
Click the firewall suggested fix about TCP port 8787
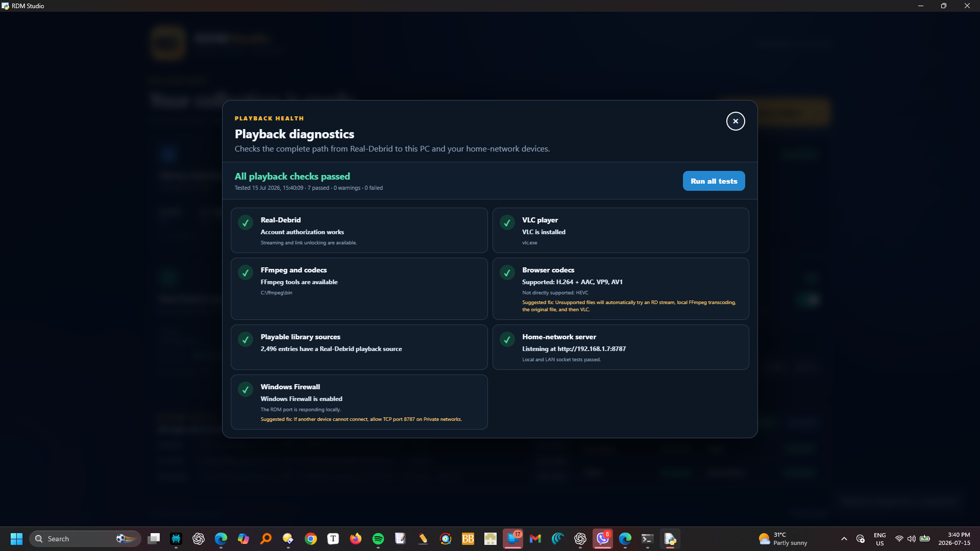361,419
